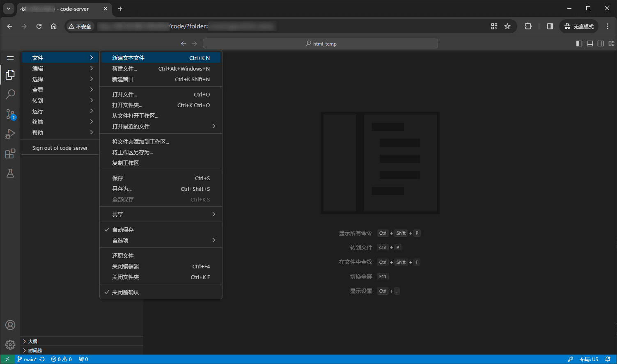Choose 还原文件 menu entry

coord(161,256)
